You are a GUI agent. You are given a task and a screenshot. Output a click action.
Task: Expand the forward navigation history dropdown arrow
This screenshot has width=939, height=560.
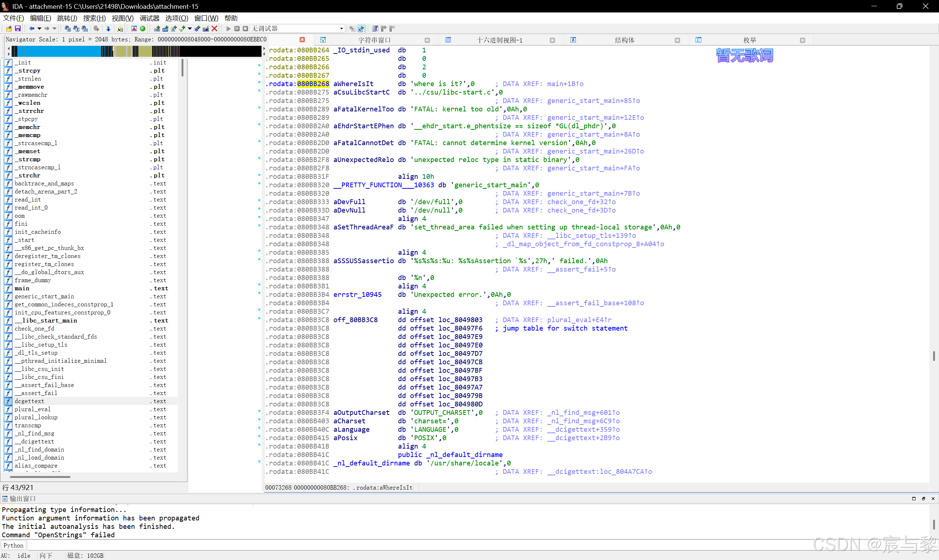[55, 29]
